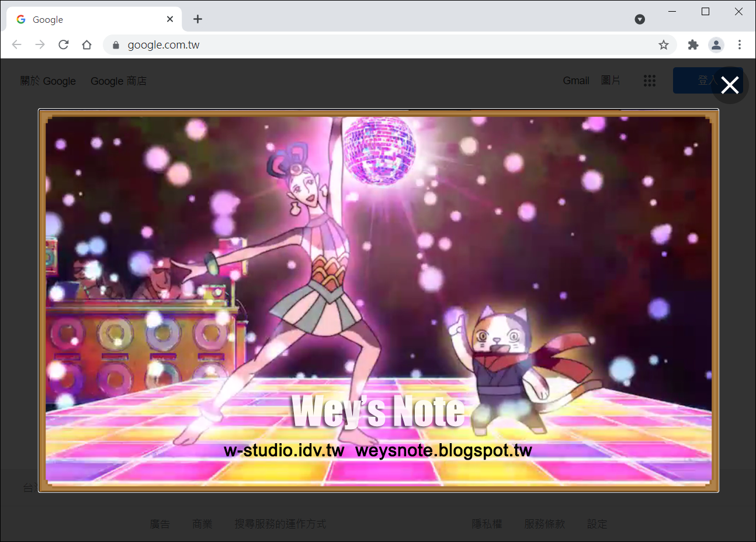
Task: Focus the google.com.tw address bar
Action: [390, 45]
